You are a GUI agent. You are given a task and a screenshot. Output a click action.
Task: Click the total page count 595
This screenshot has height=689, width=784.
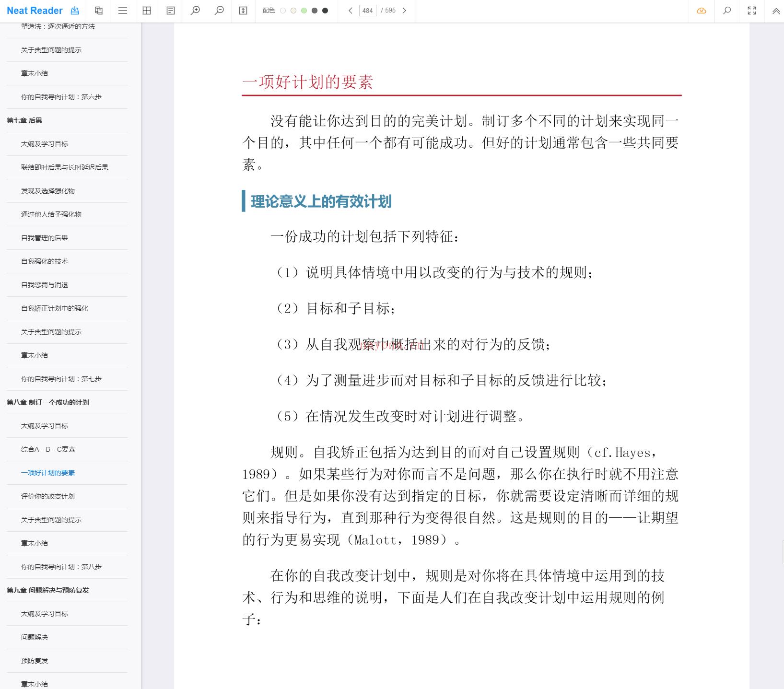(390, 11)
